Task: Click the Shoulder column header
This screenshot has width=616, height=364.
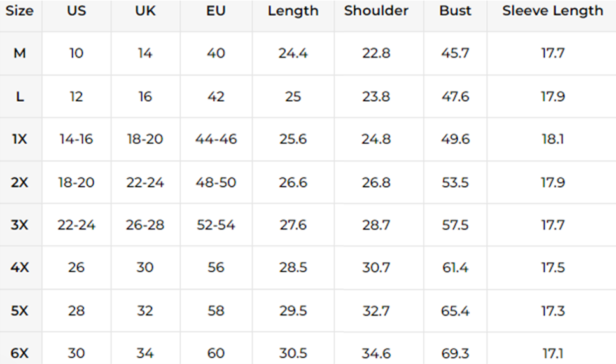Action: pos(376,11)
